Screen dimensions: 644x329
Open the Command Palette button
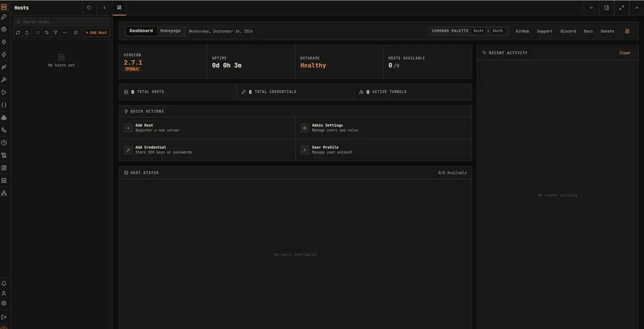[x=468, y=31]
